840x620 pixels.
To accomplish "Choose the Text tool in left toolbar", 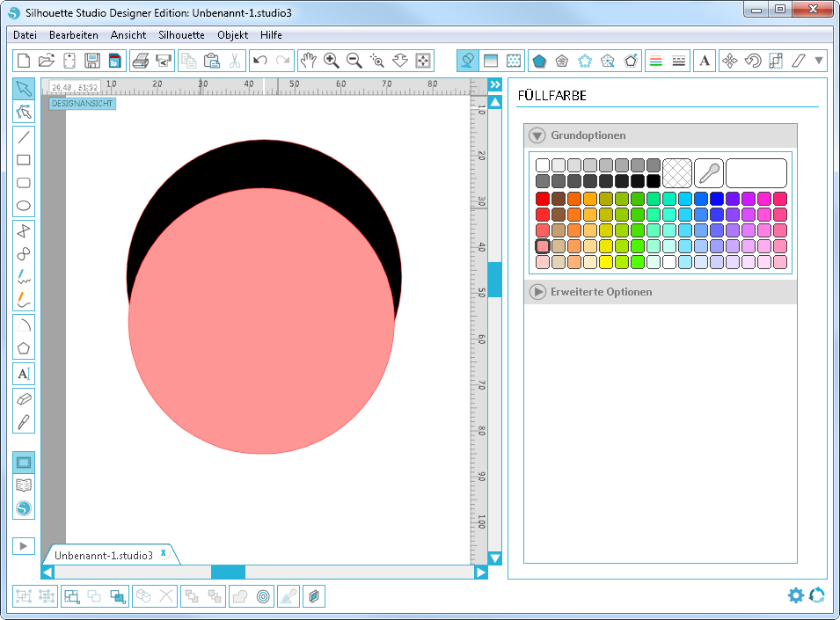I will pyautogui.click(x=24, y=373).
